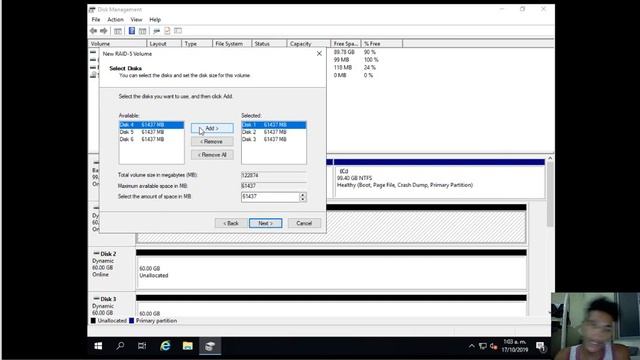Viewport: 640px width, 360px height.
Task: Click the Volume column header
Action: click(x=117, y=44)
